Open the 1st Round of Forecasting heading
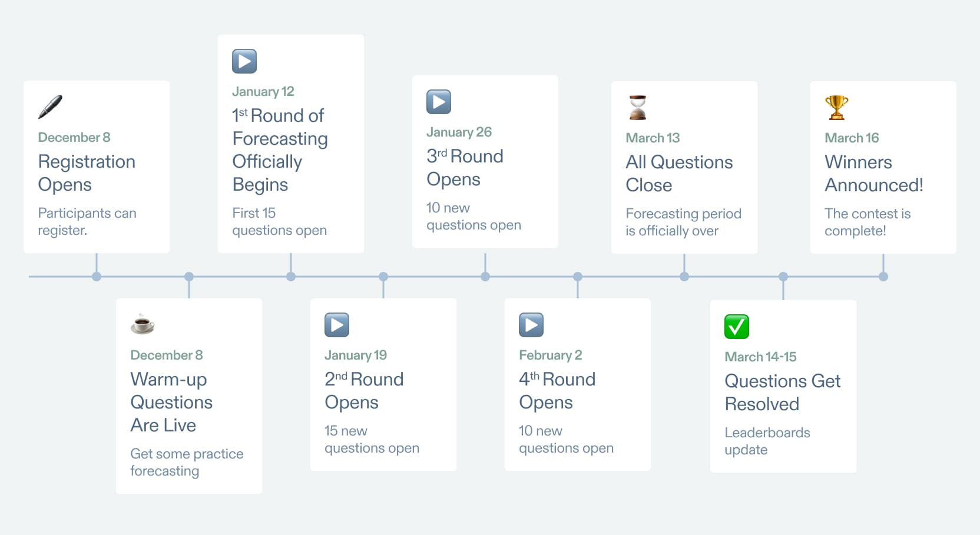 (280, 150)
